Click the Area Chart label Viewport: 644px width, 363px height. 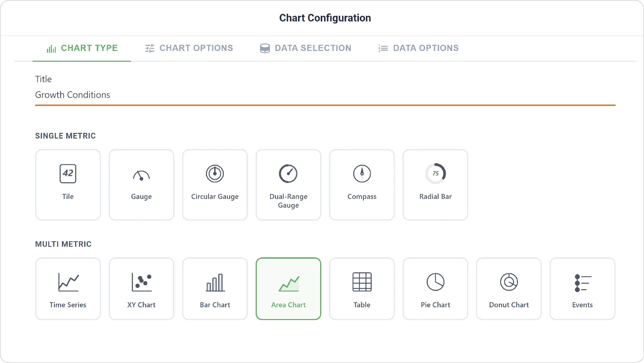click(288, 305)
